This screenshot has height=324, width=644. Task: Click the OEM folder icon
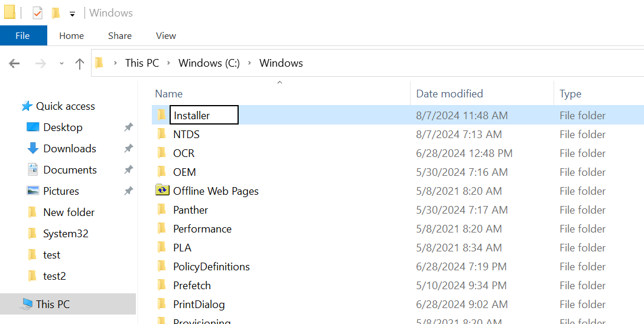(x=162, y=171)
